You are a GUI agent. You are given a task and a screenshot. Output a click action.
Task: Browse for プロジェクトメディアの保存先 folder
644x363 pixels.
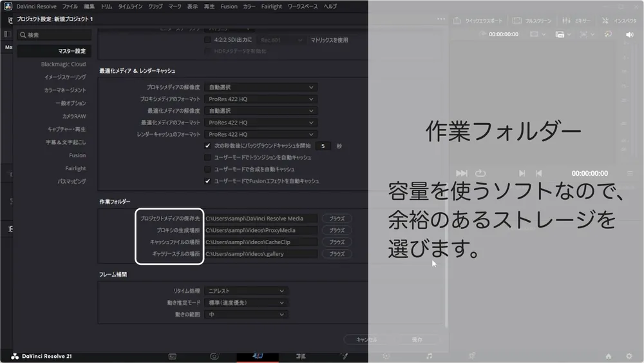coord(337,219)
